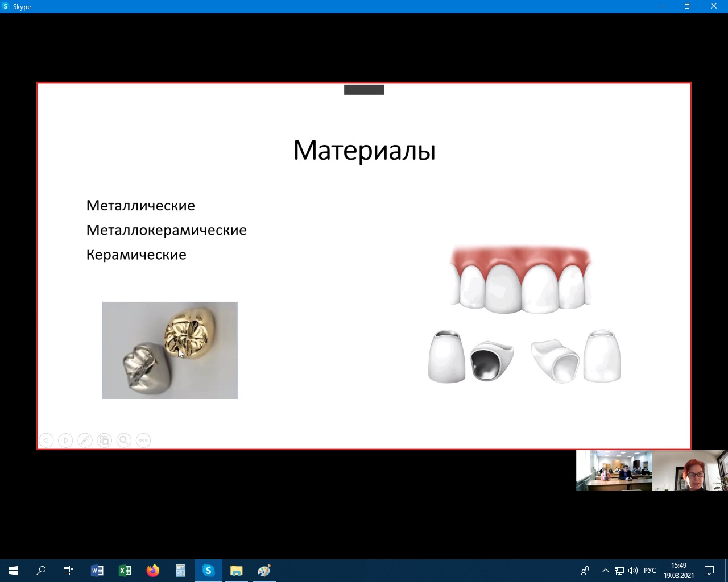Restore down the Skype window
Viewport: 728px width, 582px height.
688,6
